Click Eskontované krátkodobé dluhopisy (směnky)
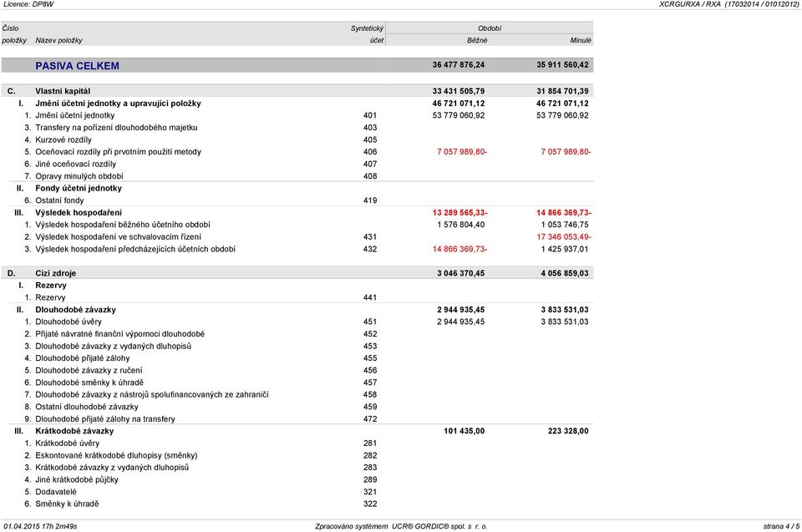The width and height of the screenshot is (802, 532). (x=116, y=456)
